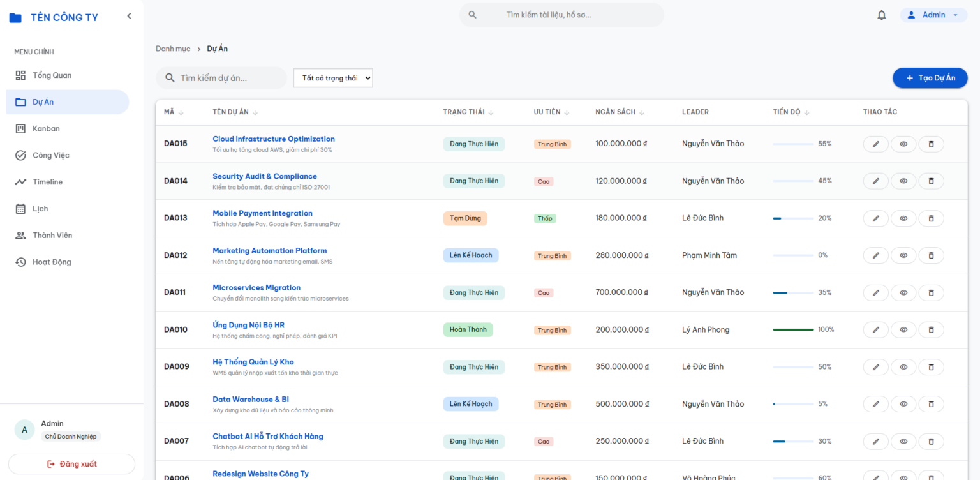Collapse the sidebar using the chevron arrow
The image size is (980, 480).
129,16
